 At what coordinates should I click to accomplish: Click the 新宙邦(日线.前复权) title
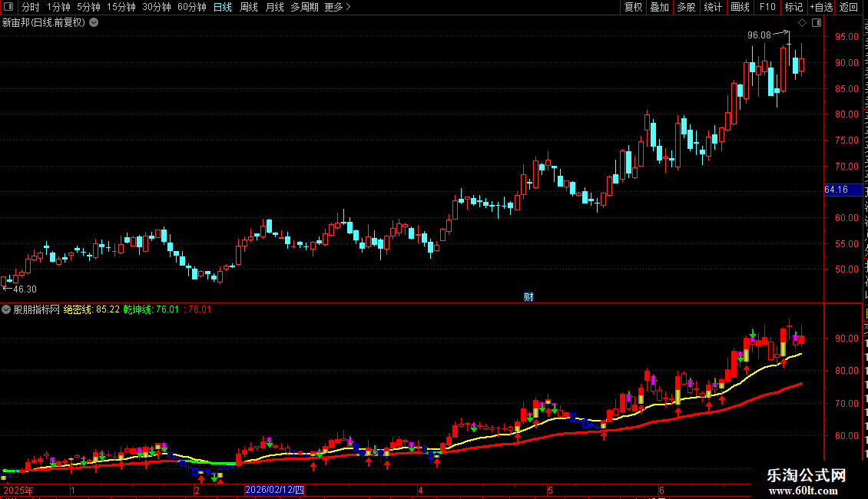pos(44,23)
